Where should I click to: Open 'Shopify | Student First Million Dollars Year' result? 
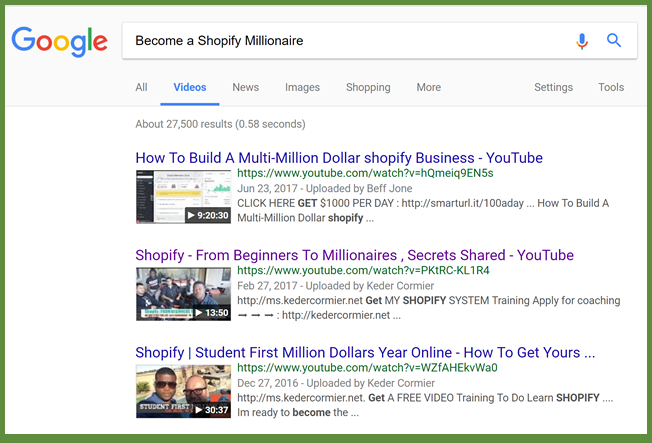pos(365,352)
